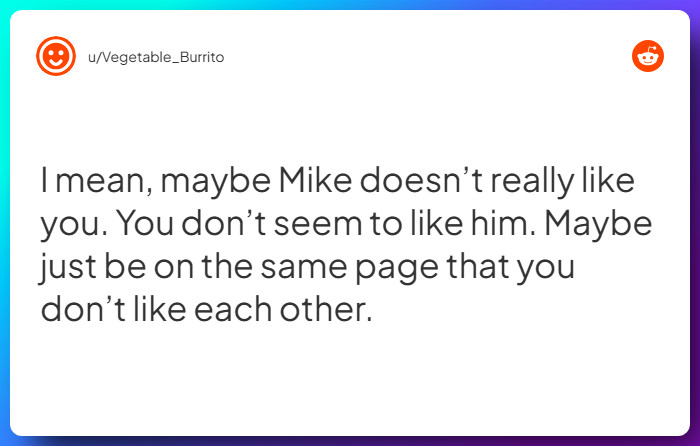Select the word "the" before "same"

(227, 266)
